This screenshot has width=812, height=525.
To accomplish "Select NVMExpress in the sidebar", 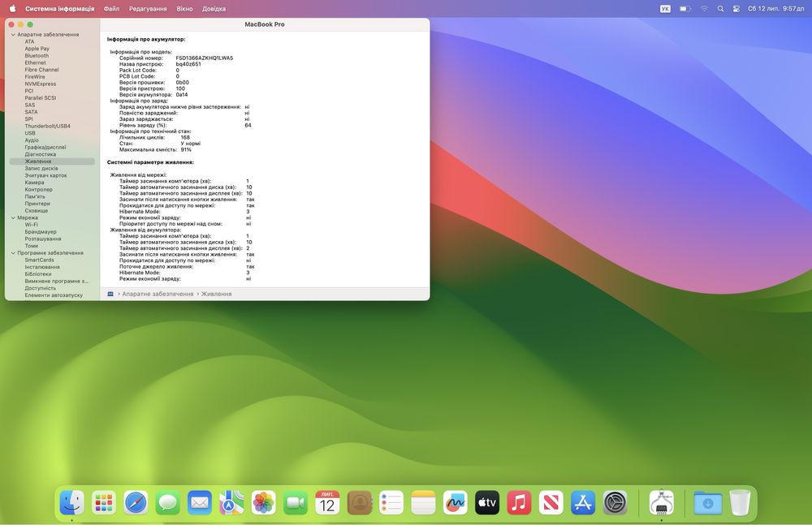I will (41, 84).
